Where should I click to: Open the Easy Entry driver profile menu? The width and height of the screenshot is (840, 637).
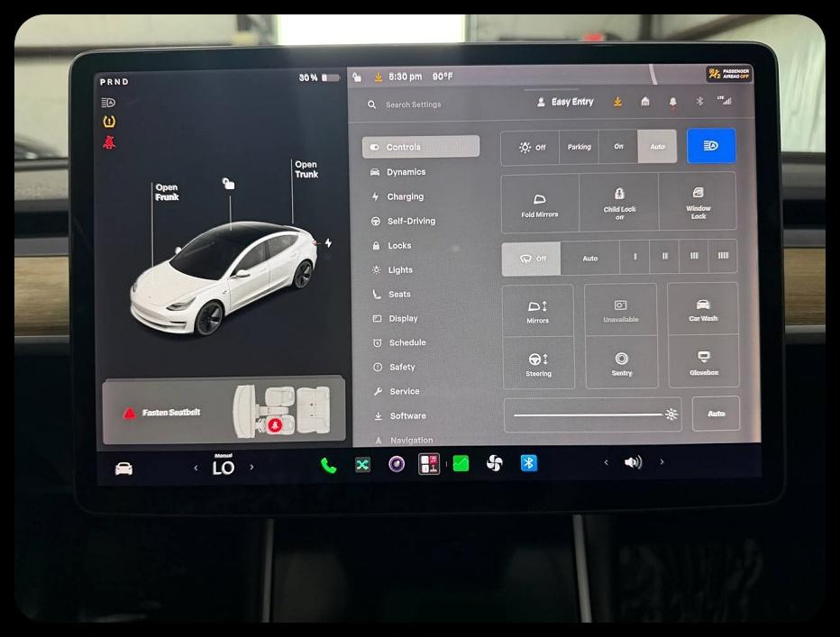pos(565,102)
